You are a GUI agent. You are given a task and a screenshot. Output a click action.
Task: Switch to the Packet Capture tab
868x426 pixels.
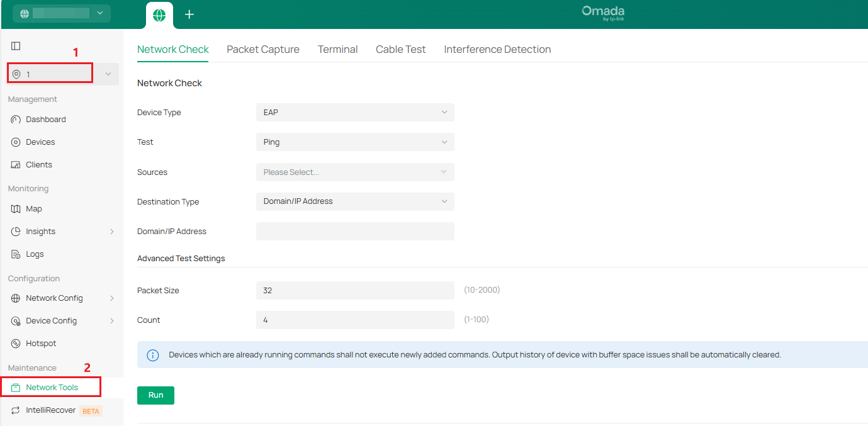(263, 48)
